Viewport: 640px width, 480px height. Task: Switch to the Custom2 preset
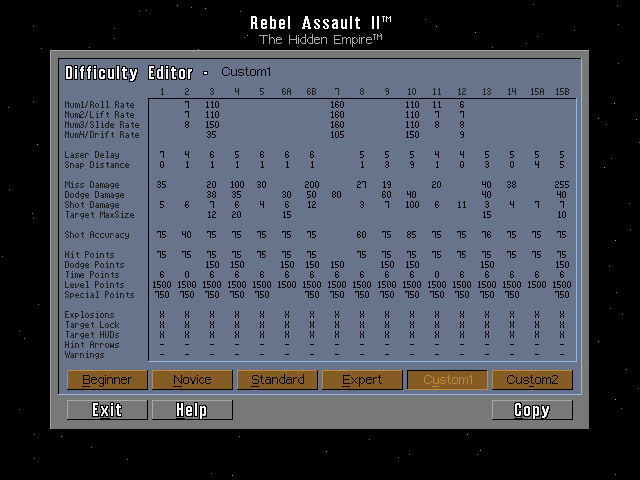coord(532,380)
